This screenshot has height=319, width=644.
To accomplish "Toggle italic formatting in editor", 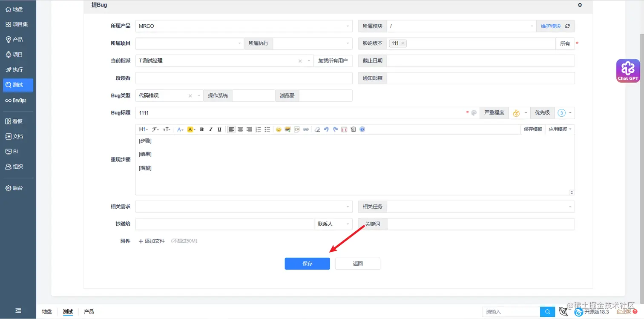I will (210, 129).
